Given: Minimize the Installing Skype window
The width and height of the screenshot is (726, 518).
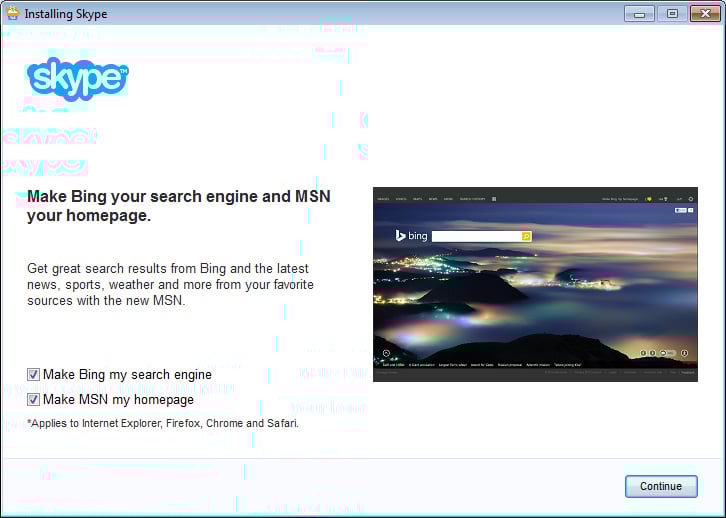Looking at the screenshot, I should click(639, 13).
